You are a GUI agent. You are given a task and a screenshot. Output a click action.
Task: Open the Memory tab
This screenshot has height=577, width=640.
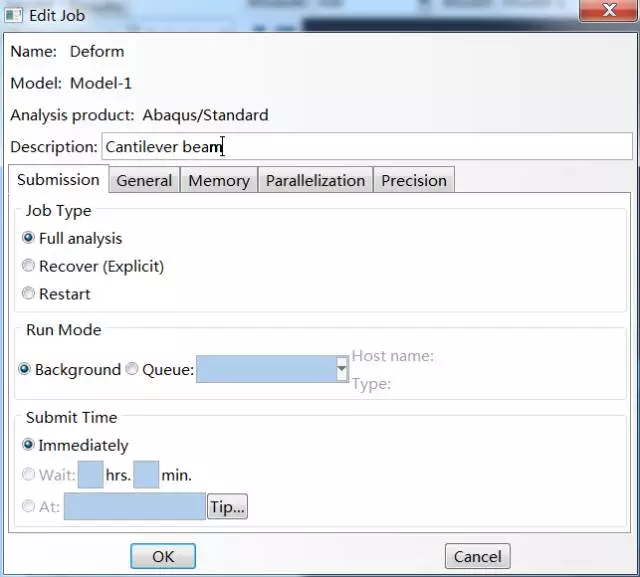point(219,180)
